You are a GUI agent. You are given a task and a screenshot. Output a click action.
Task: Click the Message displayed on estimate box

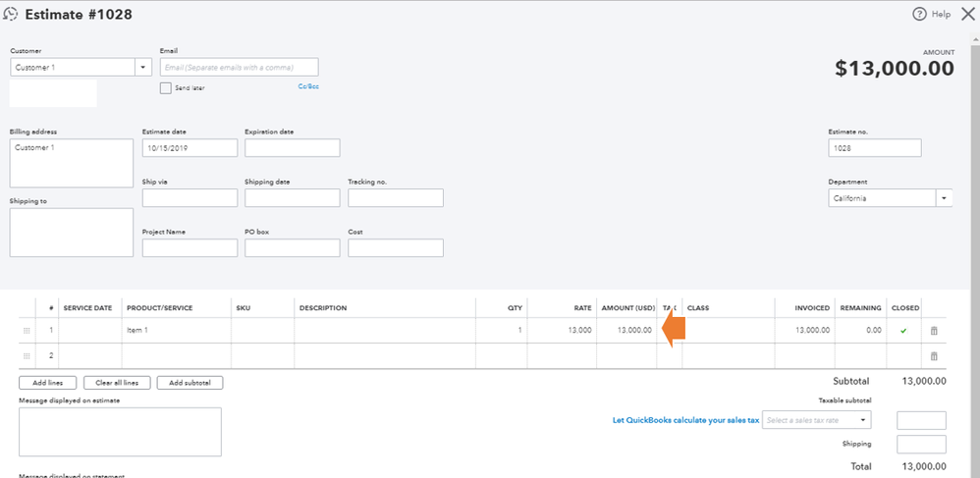click(120, 432)
